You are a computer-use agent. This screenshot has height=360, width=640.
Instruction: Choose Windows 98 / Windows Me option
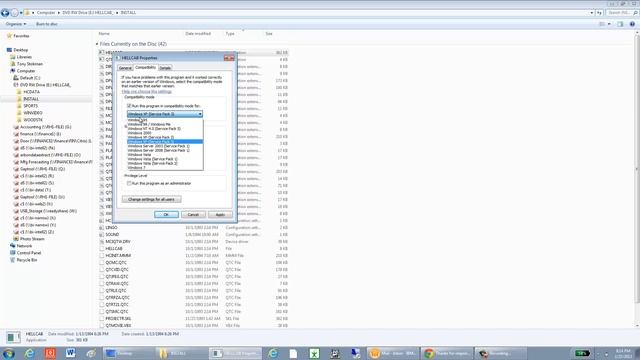point(165,124)
